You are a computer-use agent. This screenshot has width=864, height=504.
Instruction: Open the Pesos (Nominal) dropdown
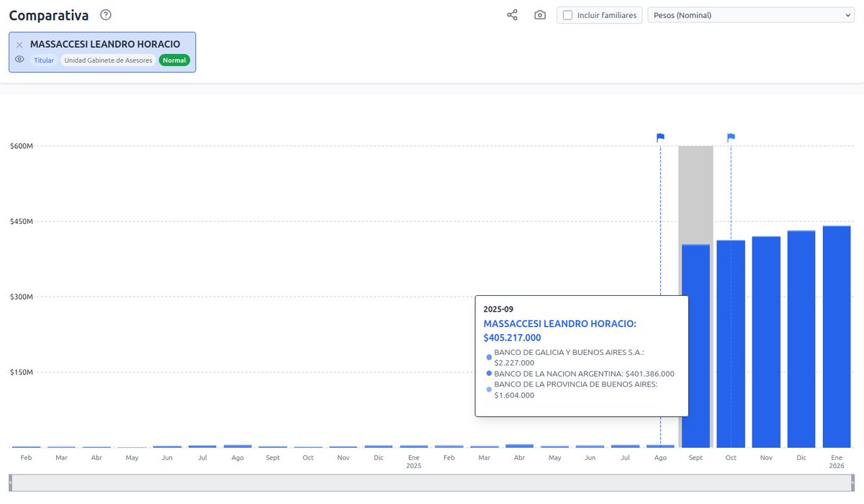(751, 15)
